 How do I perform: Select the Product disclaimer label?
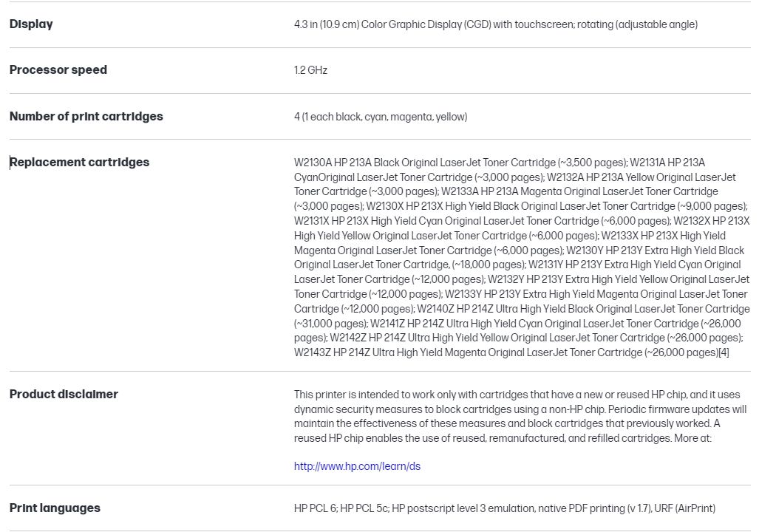click(64, 395)
